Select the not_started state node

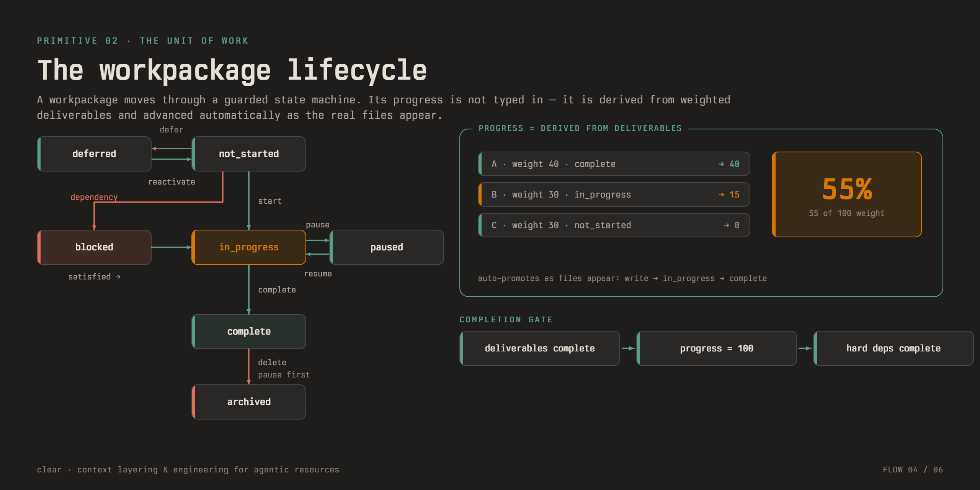click(249, 154)
